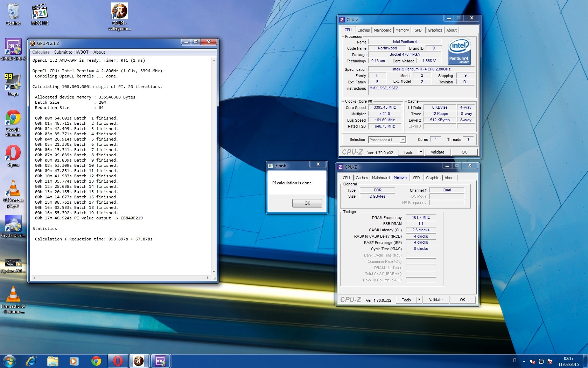Screen dimensions: 588x368
Task: Click the Windows Start orb
Action: pos(9,361)
